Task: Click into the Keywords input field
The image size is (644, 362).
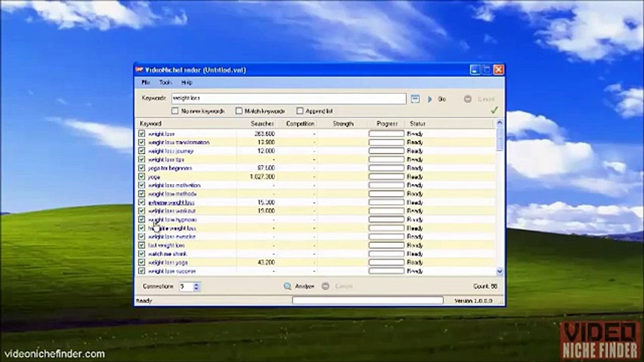Action: [x=288, y=99]
